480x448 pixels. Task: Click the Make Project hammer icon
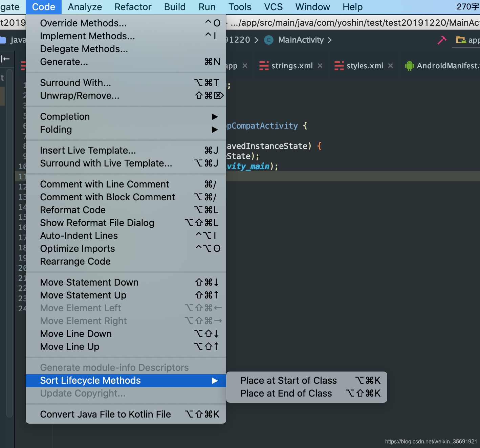point(442,40)
